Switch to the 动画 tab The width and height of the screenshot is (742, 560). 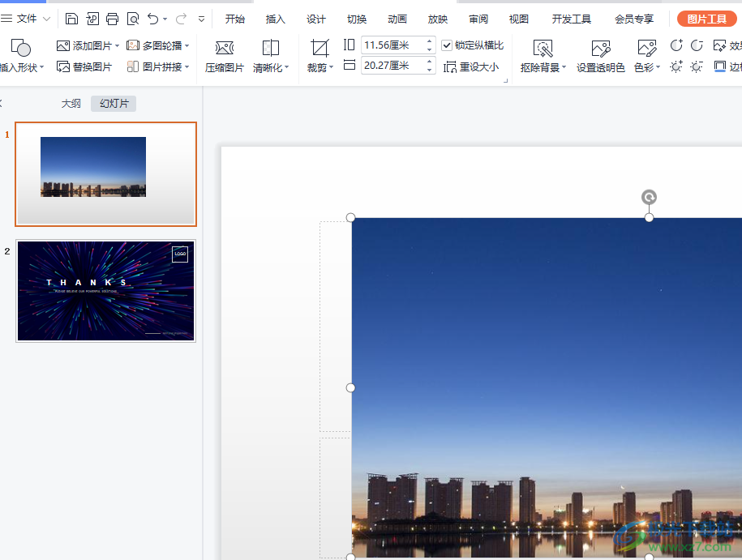click(397, 19)
